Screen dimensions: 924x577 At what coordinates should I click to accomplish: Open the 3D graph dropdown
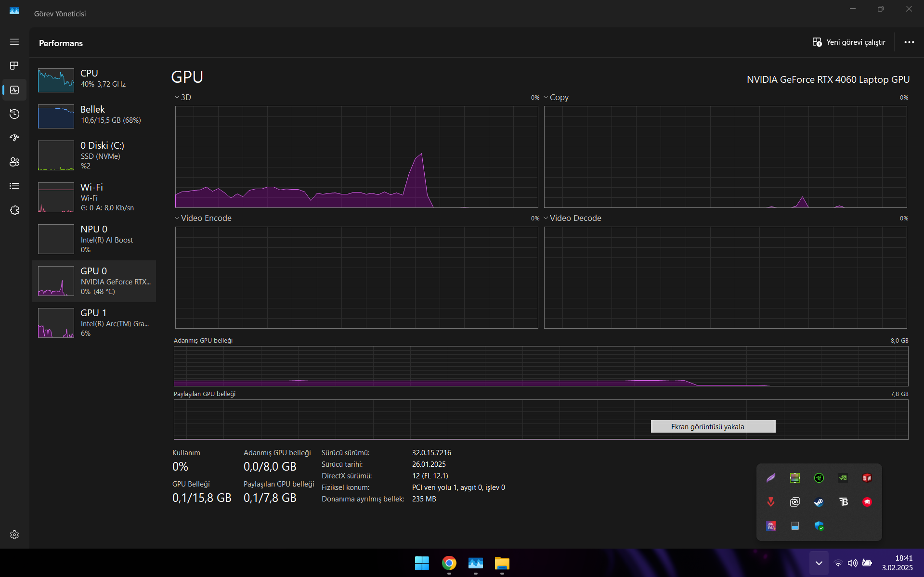183,97
